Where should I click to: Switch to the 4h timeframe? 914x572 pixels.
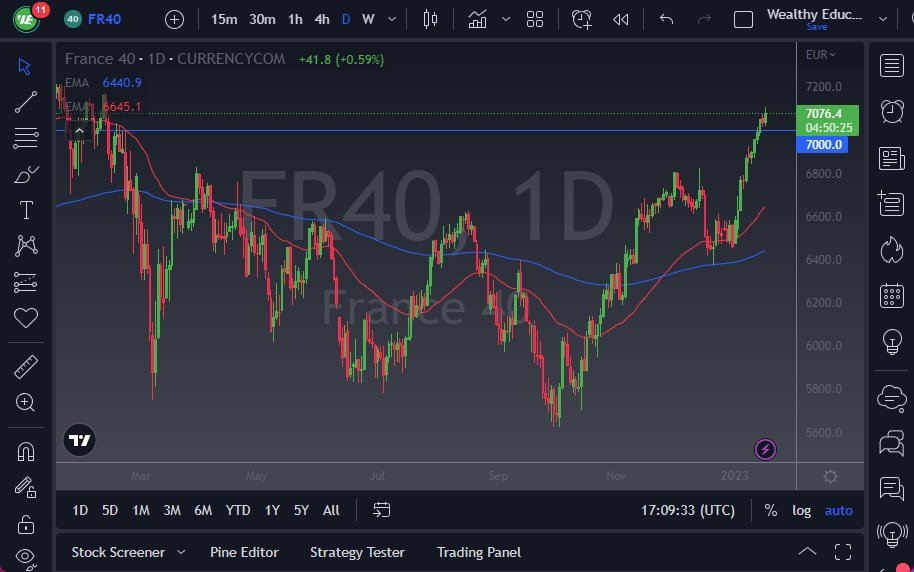[x=322, y=19]
